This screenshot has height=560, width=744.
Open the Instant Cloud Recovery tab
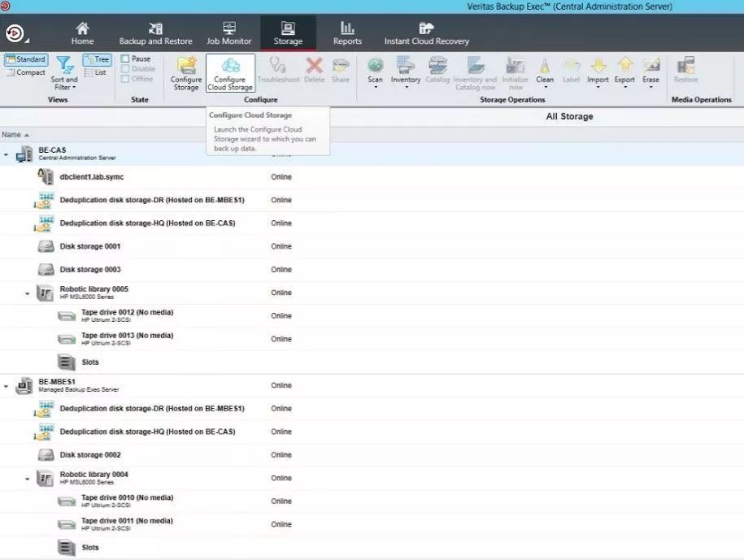(427, 33)
